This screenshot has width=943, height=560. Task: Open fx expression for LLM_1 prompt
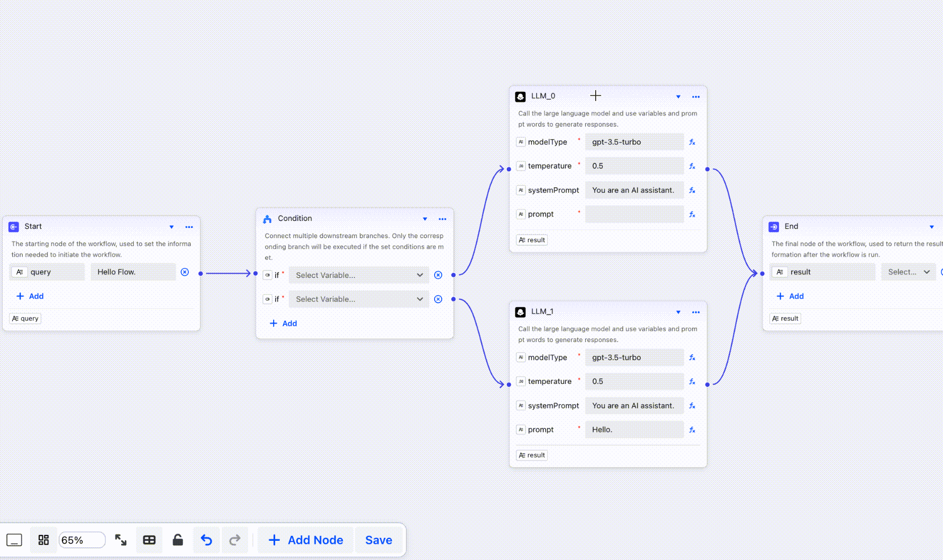click(x=692, y=430)
